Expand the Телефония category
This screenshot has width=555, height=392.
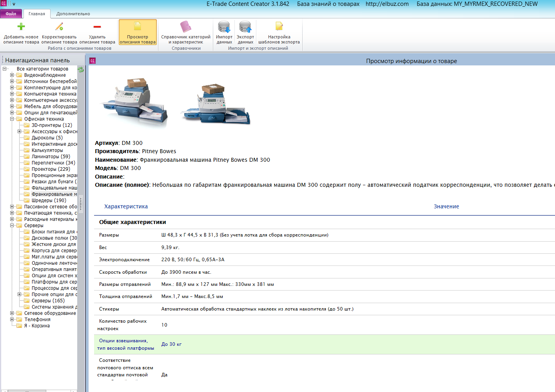[12, 320]
